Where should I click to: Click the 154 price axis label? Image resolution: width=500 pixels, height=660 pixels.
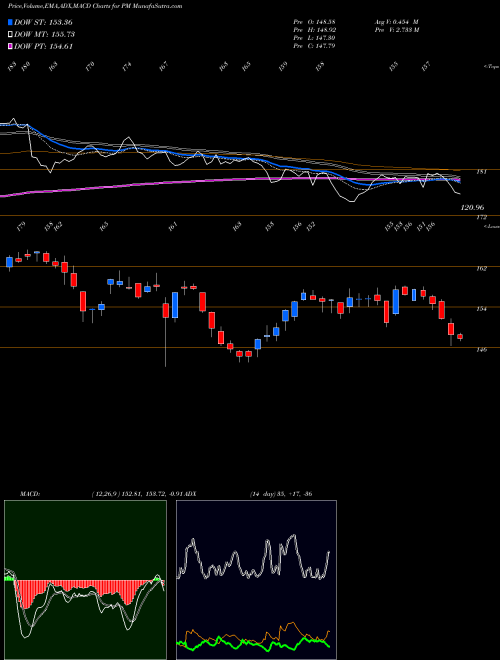481,309
